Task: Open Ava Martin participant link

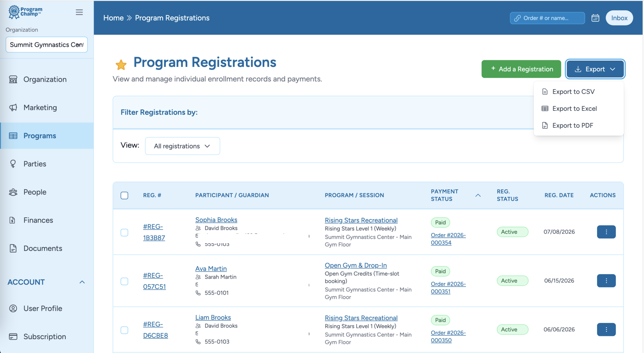Action: pyautogui.click(x=211, y=269)
